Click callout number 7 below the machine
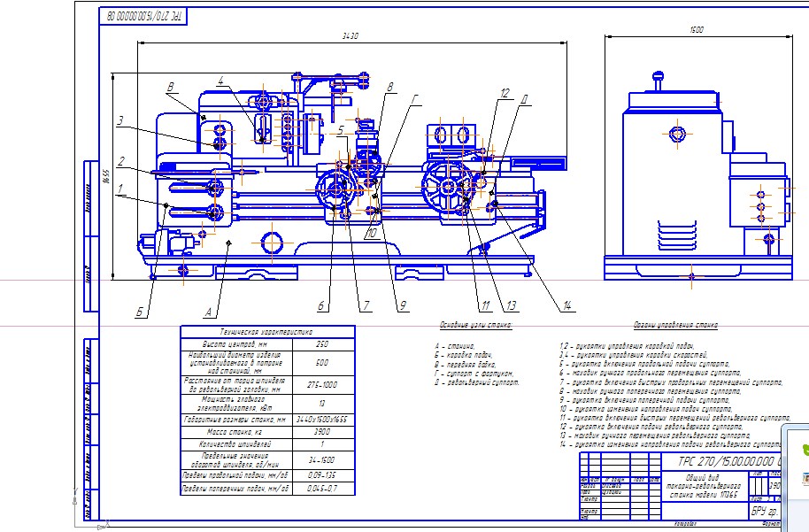 point(366,306)
